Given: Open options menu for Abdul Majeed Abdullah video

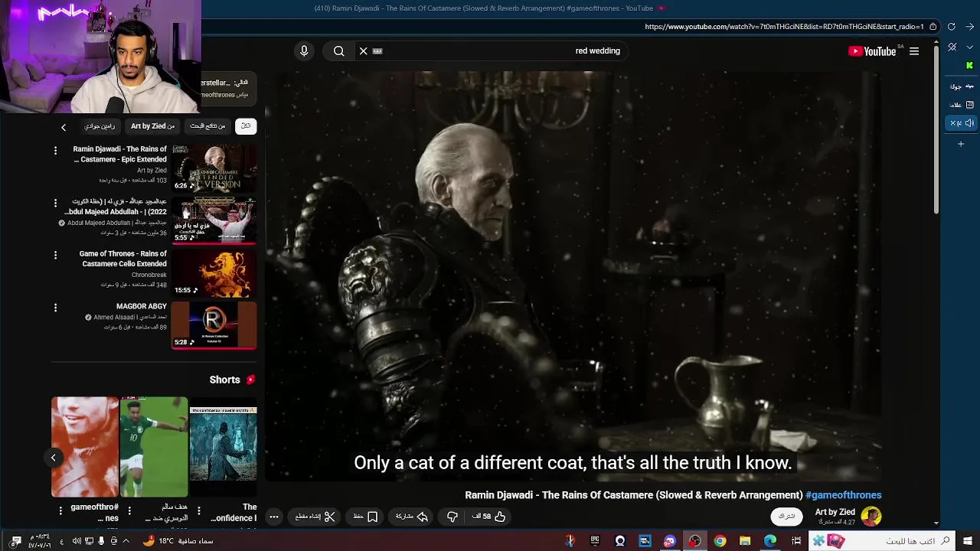Looking at the screenshot, I should click(x=55, y=203).
